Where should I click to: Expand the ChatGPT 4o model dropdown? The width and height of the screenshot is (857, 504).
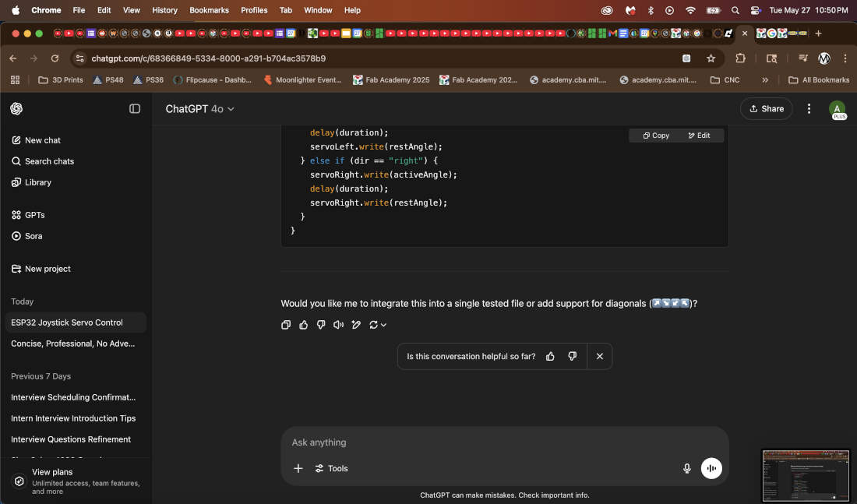tap(200, 109)
